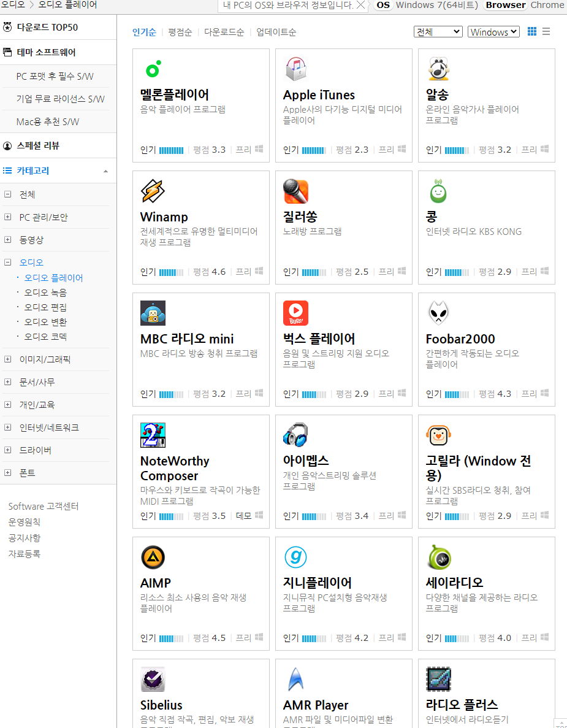This screenshot has height=728, width=567.
Task: Open PC 포맷 후 필수 S/W menu
Action: (55, 76)
